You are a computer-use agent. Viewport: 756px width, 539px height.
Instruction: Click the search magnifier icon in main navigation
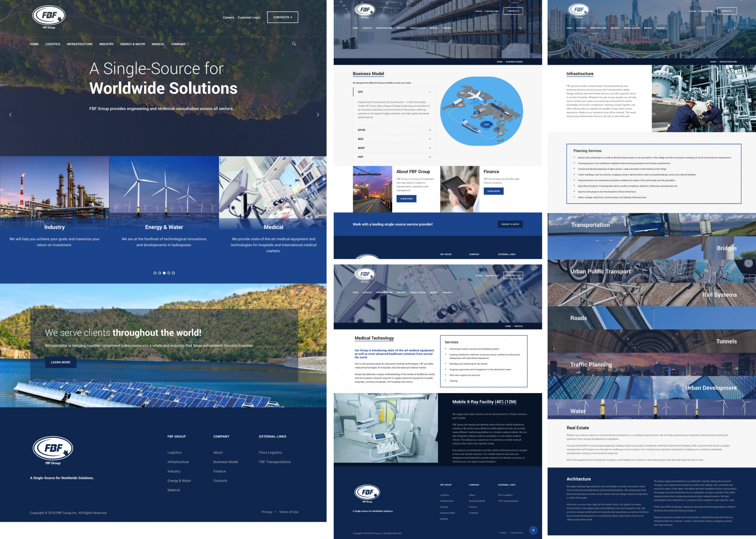pyautogui.click(x=294, y=44)
